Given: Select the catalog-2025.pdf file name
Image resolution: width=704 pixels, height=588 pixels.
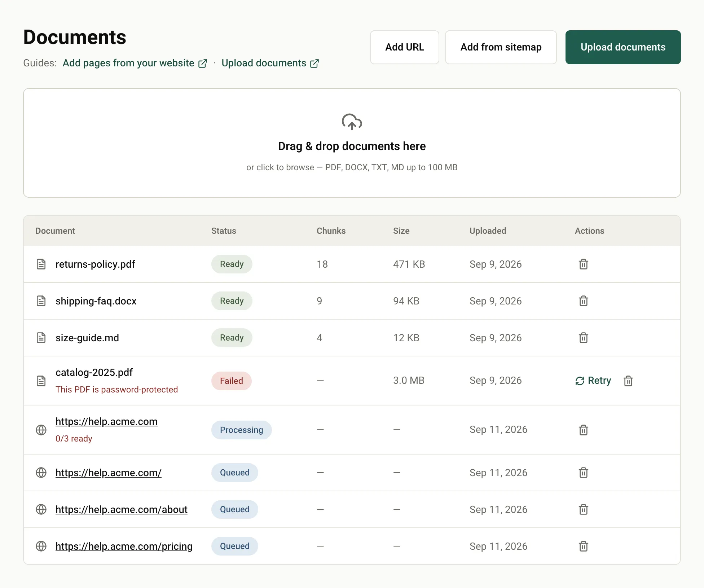Looking at the screenshot, I should [94, 372].
